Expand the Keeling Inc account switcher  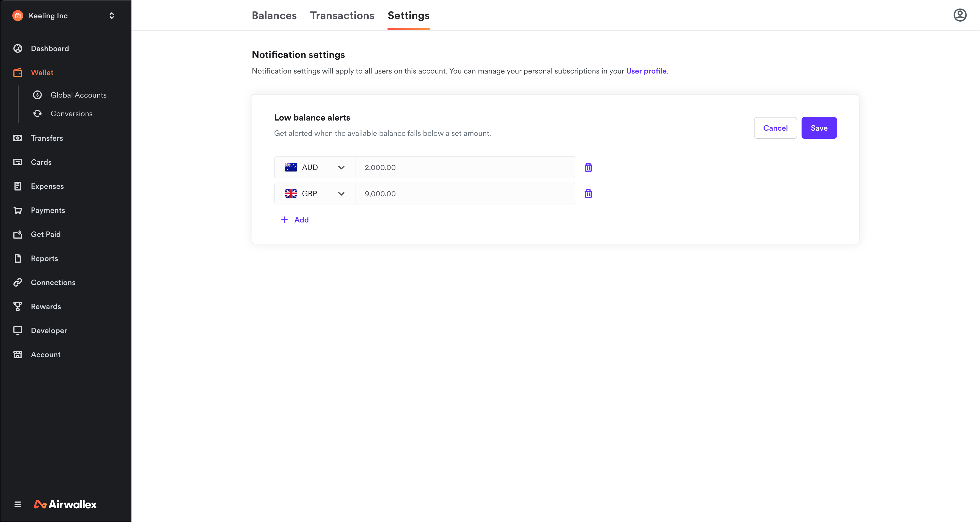click(x=112, y=16)
